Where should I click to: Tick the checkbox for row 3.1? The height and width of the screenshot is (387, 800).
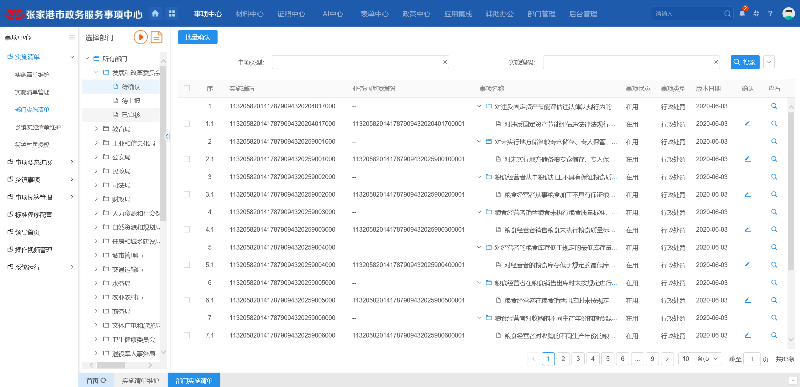(x=187, y=194)
